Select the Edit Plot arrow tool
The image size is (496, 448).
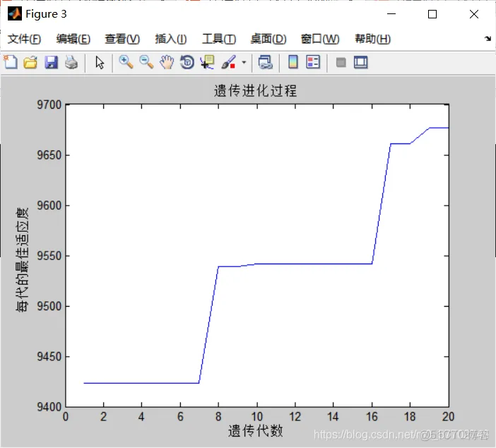point(100,62)
